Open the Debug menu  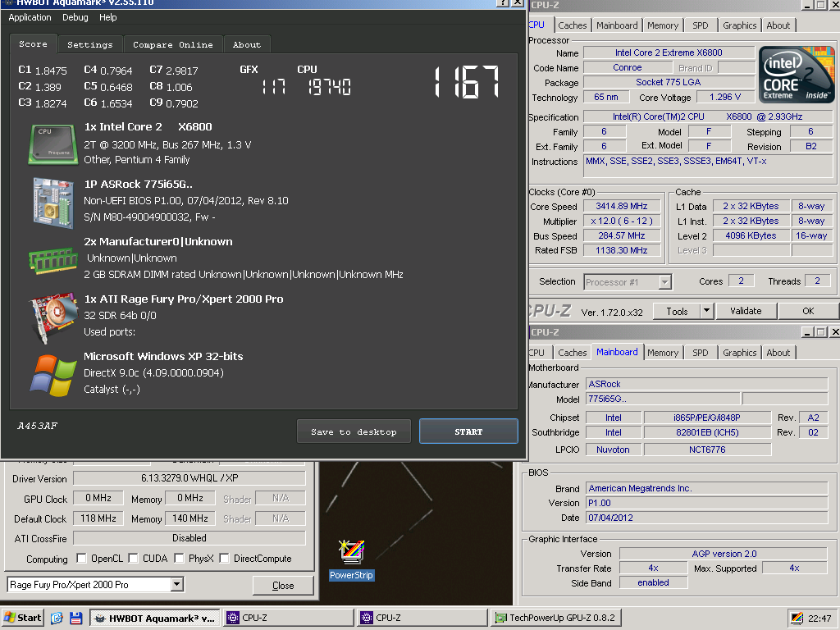pyautogui.click(x=75, y=17)
